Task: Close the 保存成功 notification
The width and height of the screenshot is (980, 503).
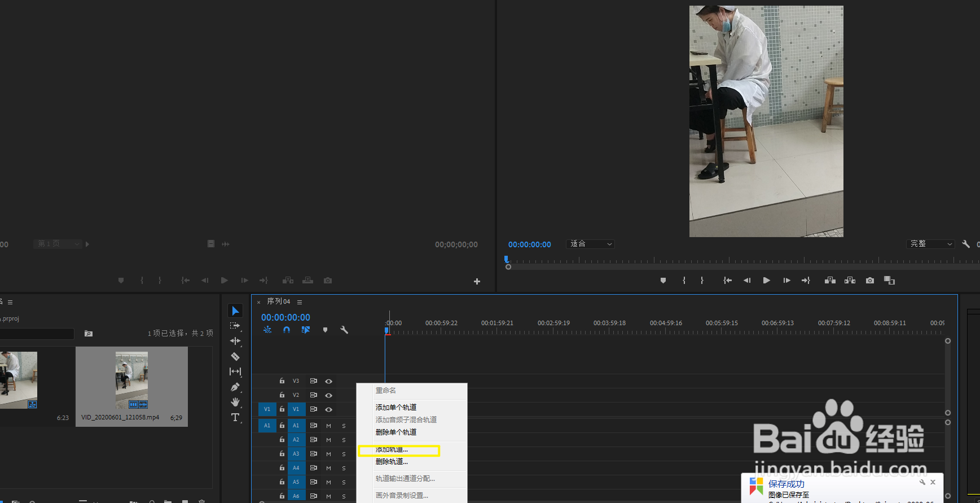Action: point(933,482)
